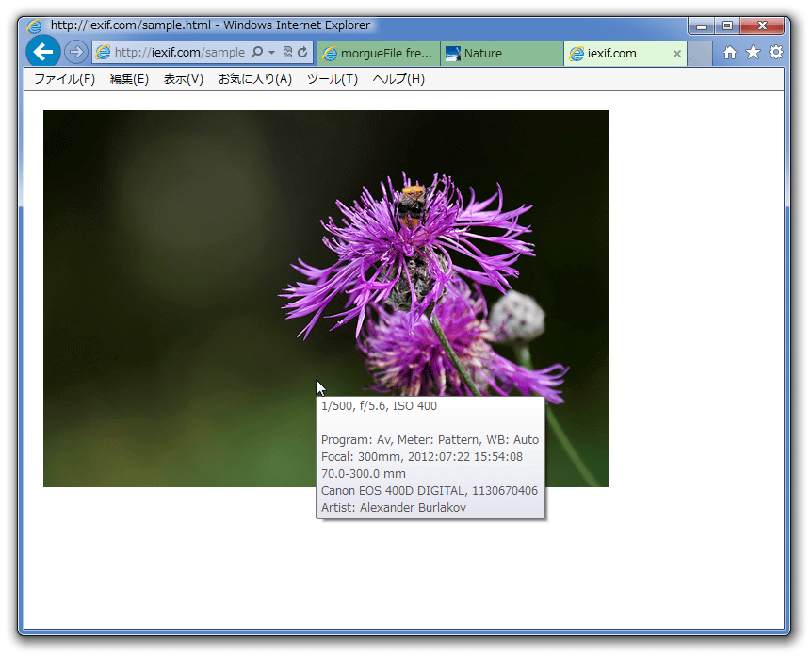Click the Forward navigation arrow
Image resolution: width=812 pixels, height=656 pixels.
pyautogui.click(x=76, y=53)
